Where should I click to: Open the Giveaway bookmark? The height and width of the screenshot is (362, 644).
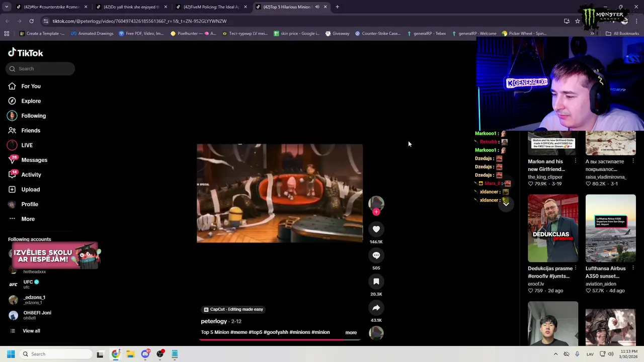coord(337,34)
